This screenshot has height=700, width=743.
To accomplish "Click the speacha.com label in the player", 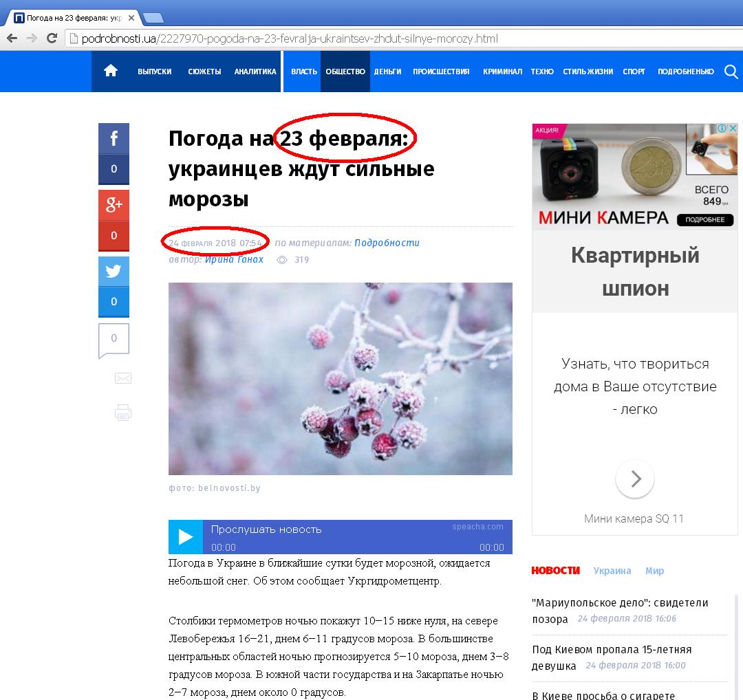I will [477, 527].
